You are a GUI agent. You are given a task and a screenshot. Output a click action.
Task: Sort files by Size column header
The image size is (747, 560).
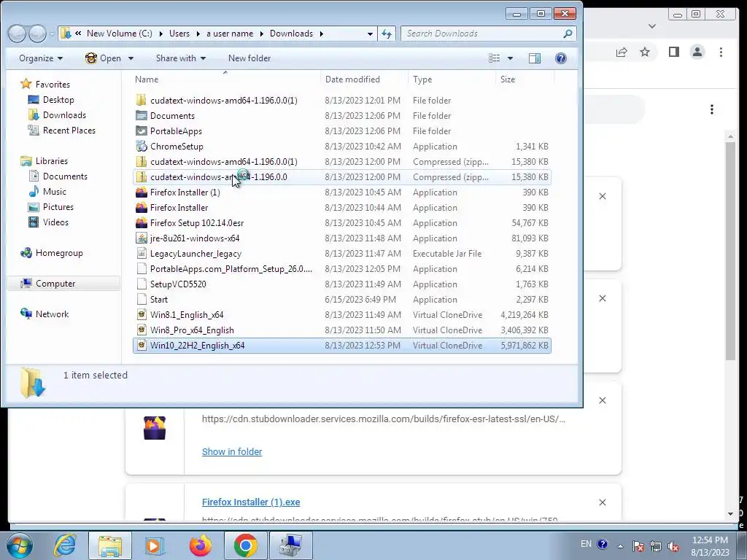[525, 79]
